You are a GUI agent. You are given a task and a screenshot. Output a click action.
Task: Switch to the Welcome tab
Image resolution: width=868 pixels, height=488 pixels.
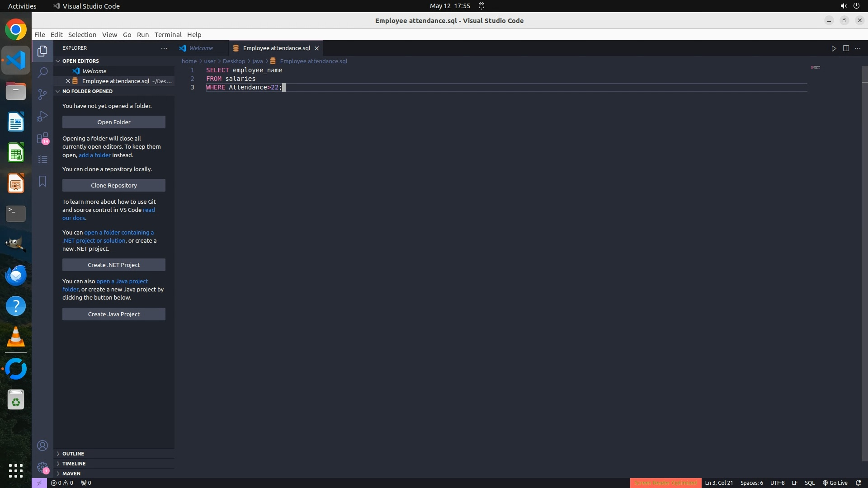coord(201,48)
